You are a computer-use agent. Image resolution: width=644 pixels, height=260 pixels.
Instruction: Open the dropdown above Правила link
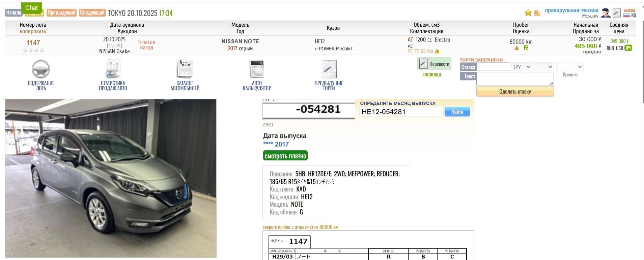tap(569, 67)
